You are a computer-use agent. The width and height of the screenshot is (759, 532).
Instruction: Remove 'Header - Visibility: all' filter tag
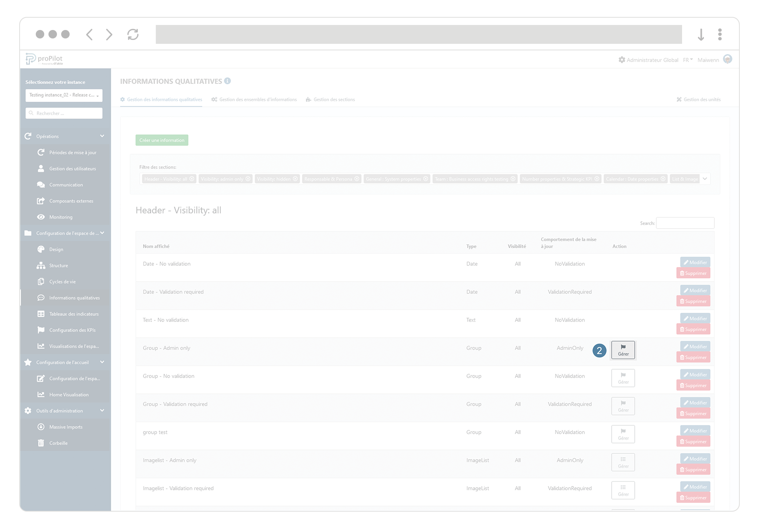192,179
